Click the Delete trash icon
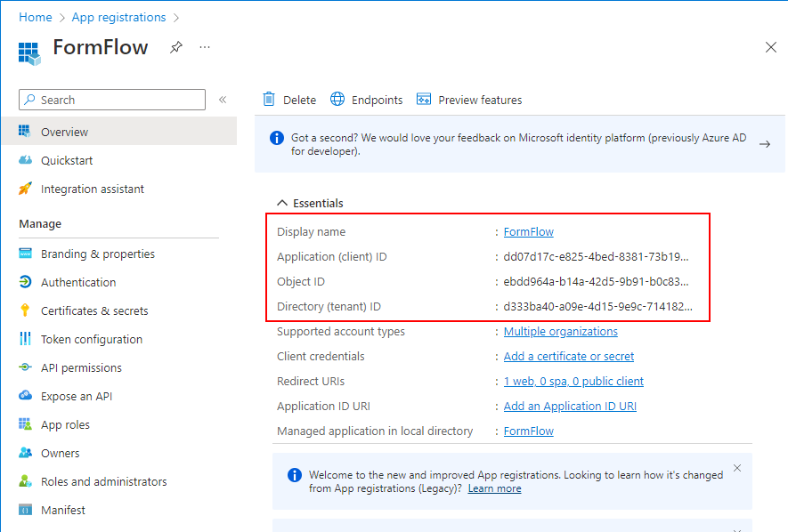 [x=268, y=100]
